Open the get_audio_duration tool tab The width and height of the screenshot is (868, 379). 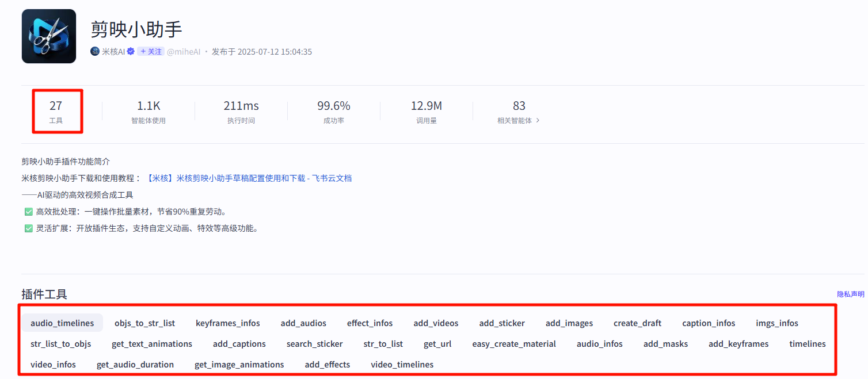[x=135, y=365]
